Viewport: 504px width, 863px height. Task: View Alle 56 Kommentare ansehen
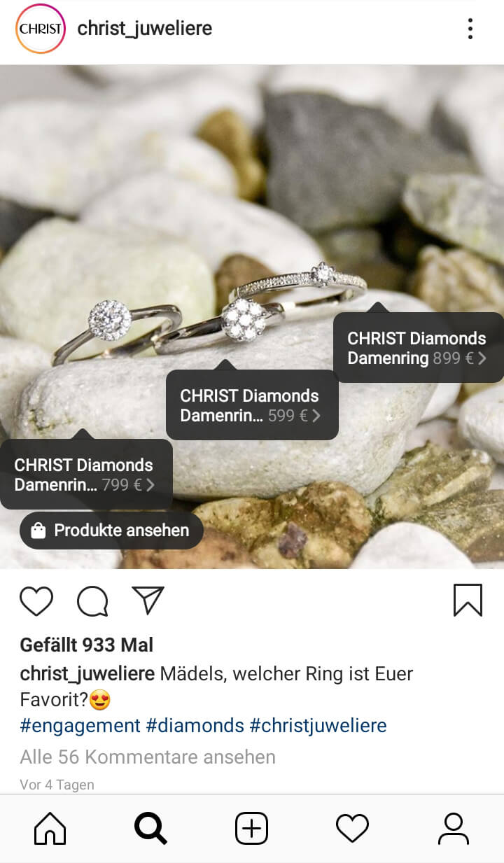148,757
